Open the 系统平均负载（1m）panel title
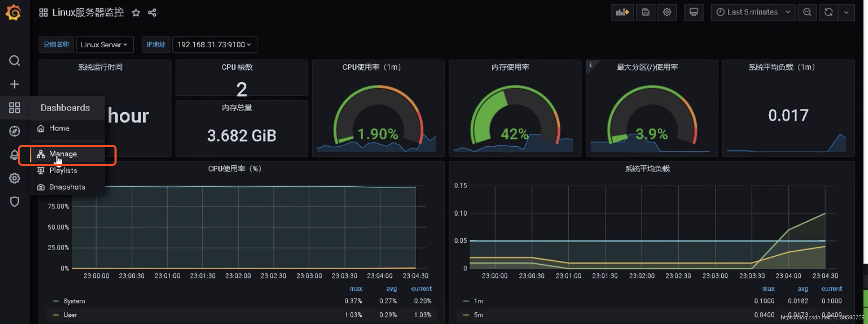 click(x=782, y=67)
